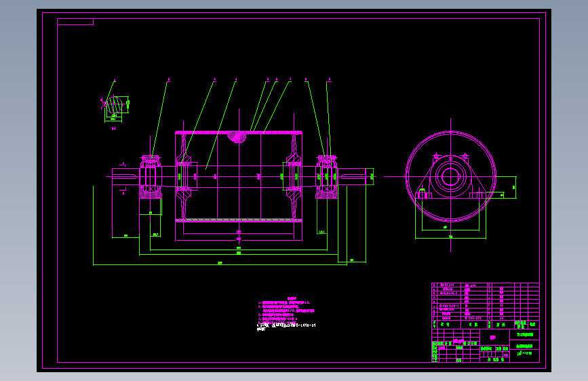Pick the left bearing housing in front view
The image size is (588, 381).
(151, 177)
